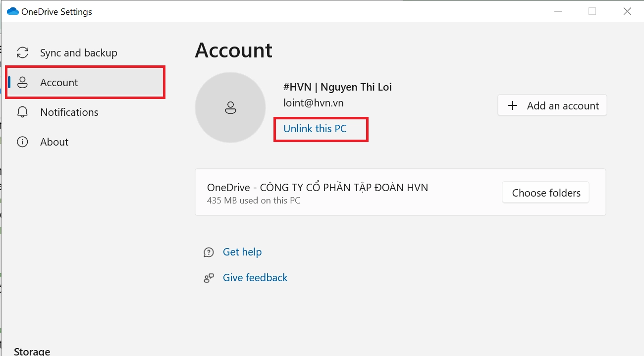Click the Give feedback people icon
This screenshot has width=644, height=356.
[x=209, y=278]
